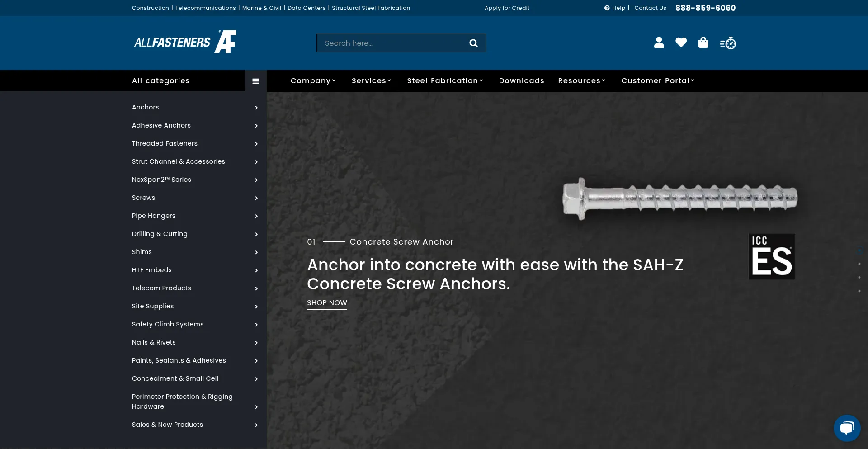Image resolution: width=868 pixels, height=449 pixels.
Task: Open the wishlist heart icon
Action: coord(681,43)
